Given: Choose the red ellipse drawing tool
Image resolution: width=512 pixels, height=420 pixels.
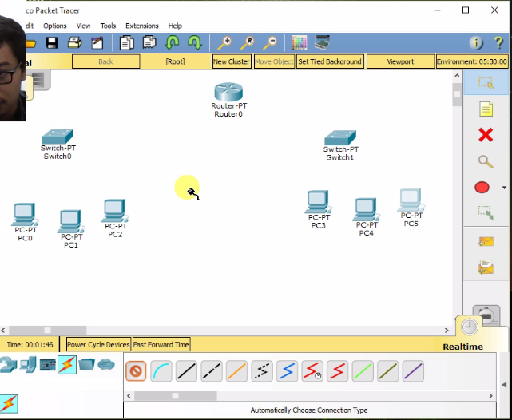Looking at the screenshot, I should tap(482, 188).
